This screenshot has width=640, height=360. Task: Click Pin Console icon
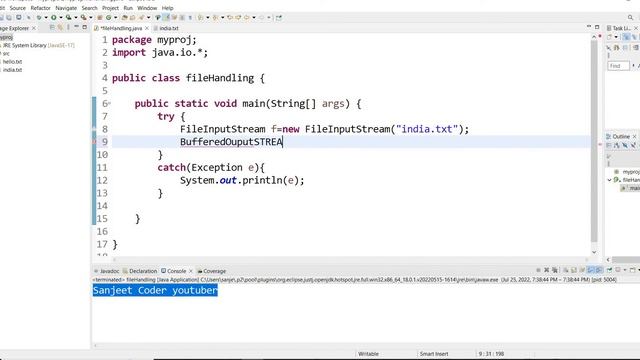coord(609,270)
